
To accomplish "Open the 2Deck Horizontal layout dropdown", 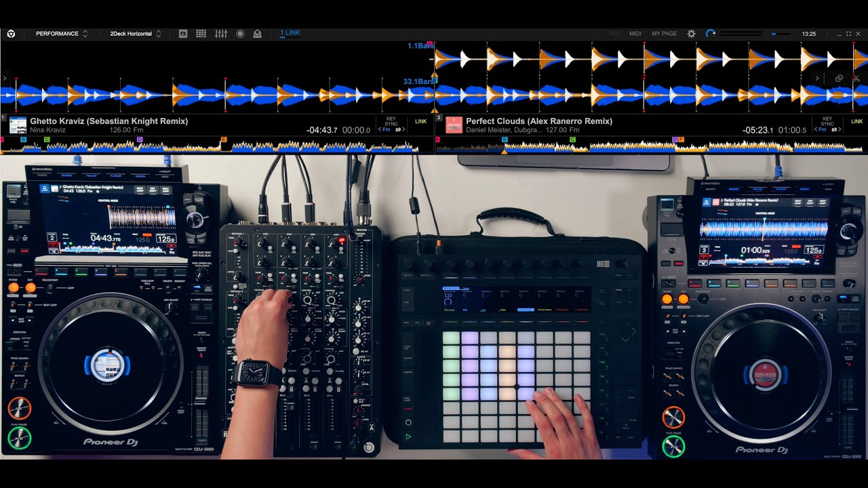I will click(x=136, y=33).
